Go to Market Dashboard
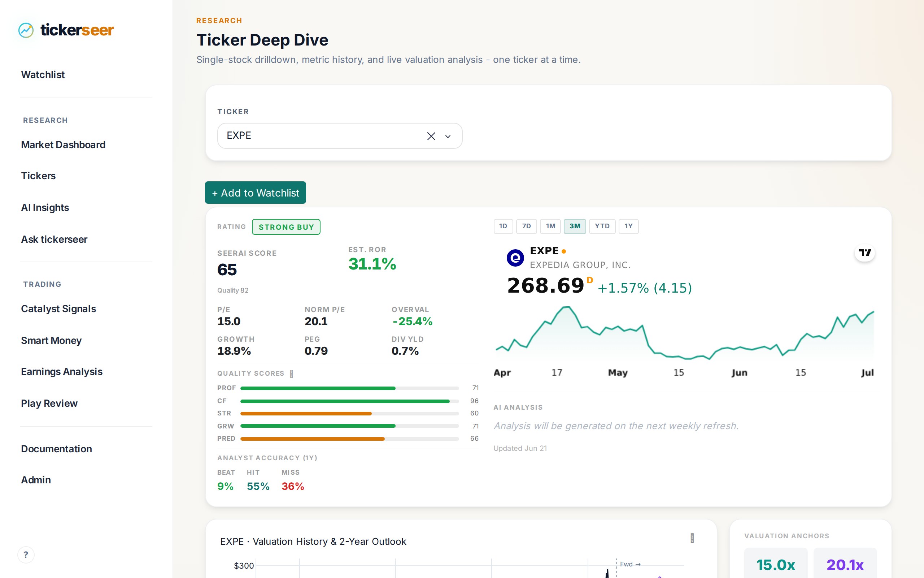 pyautogui.click(x=63, y=144)
